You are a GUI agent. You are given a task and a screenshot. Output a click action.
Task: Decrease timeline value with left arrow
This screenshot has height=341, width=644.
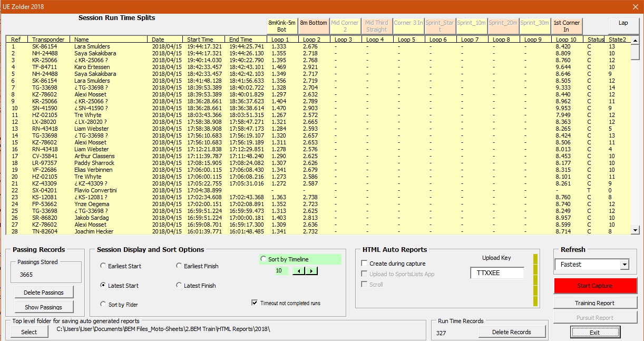click(299, 271)
